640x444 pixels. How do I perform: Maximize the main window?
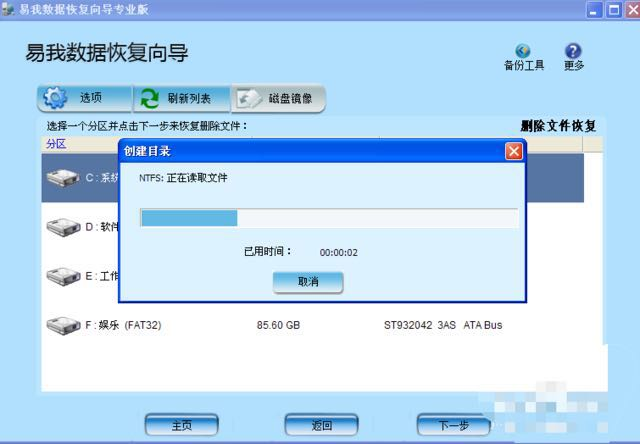(614, 9)
